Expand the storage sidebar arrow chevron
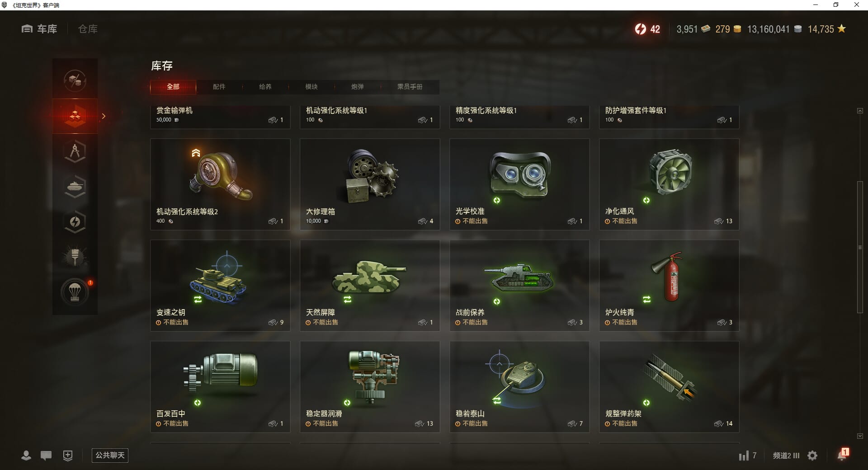Viewport: 868px width, 470px height. [x=104, y=116]
